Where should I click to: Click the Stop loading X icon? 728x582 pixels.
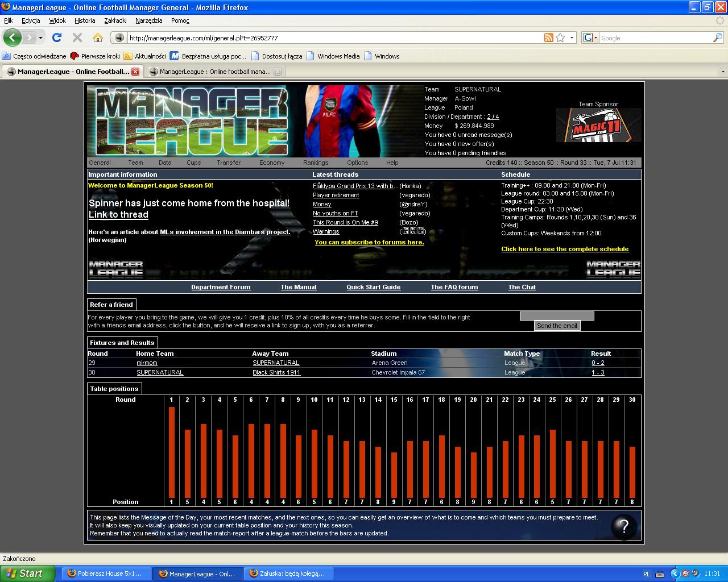click(77, 38)
